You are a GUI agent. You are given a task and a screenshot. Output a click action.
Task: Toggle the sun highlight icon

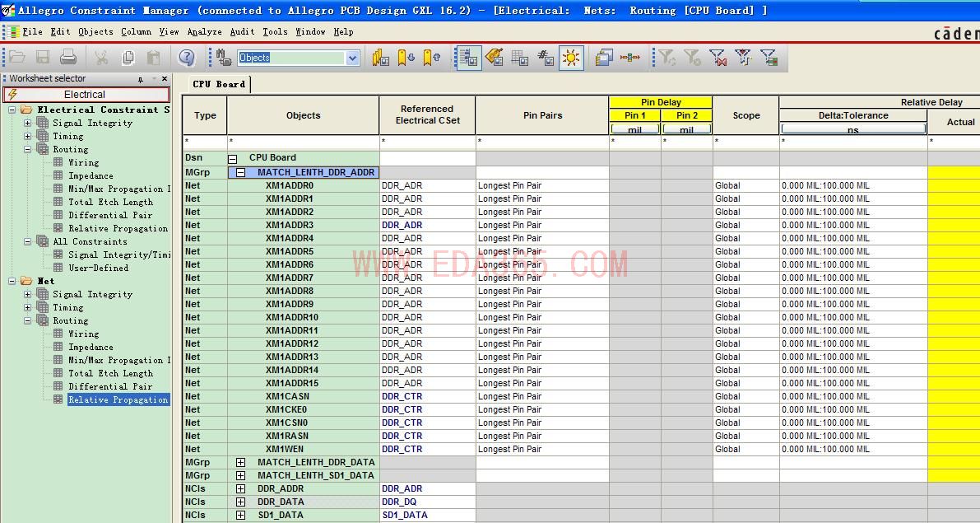pyautogui.click(x=571, y=58)
